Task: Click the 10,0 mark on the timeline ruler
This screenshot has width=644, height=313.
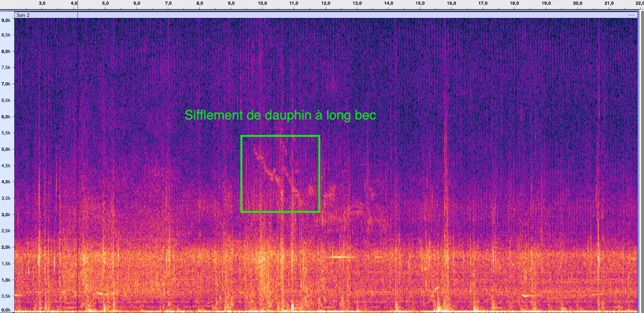Action: click(x=262, y=4)
